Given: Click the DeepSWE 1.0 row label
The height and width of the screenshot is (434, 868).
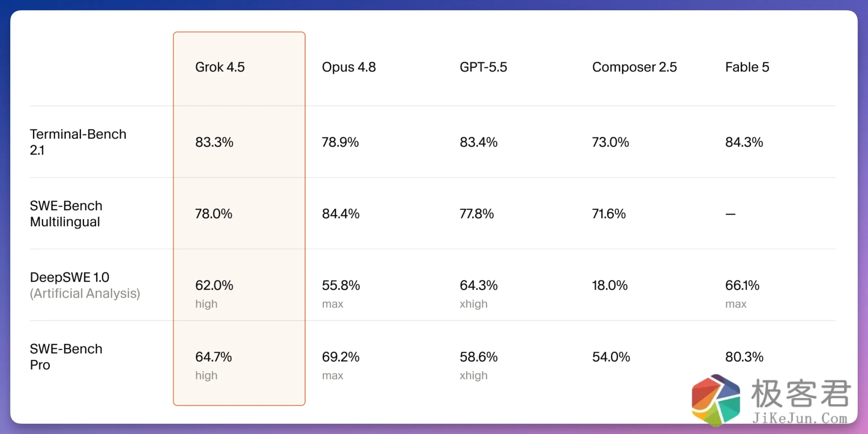Looking at the screenshot, I should tap(70, 277).
